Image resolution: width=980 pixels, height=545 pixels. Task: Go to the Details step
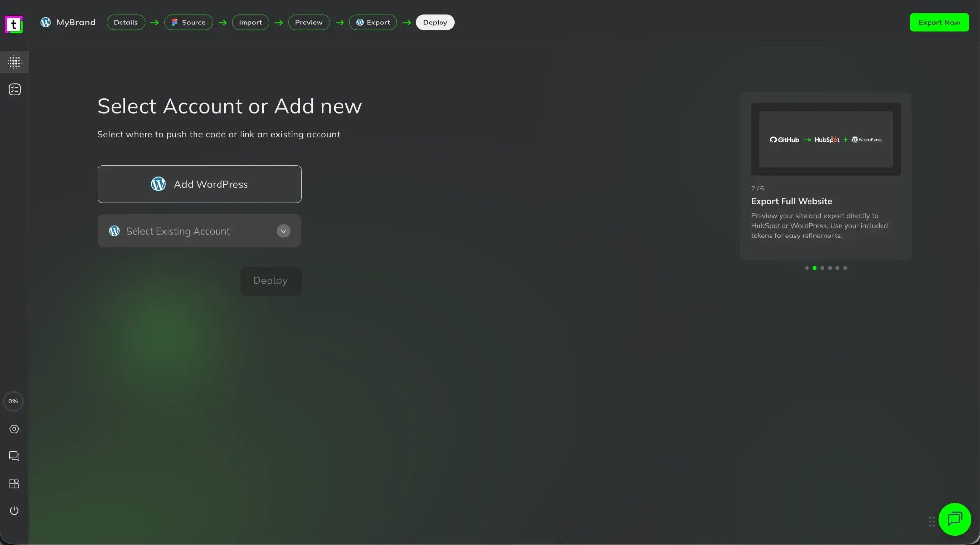(125, 22)
